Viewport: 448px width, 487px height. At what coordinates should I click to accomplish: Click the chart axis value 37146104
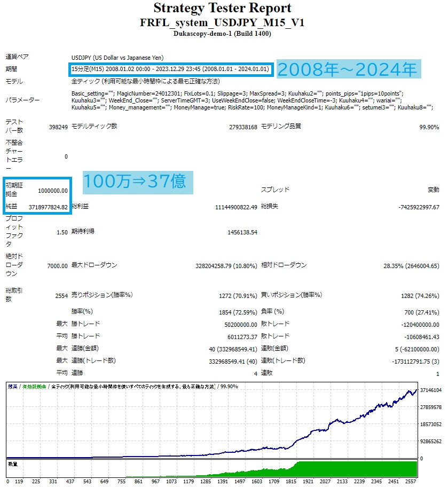click(430, 390)
